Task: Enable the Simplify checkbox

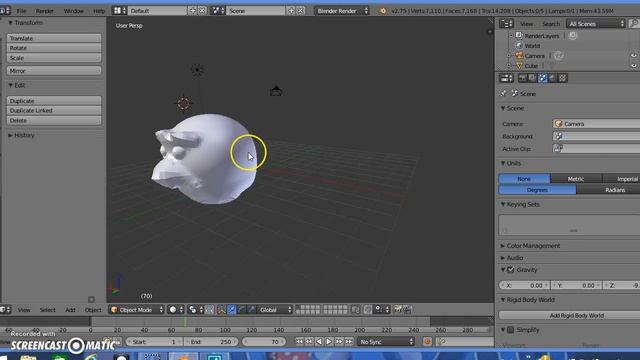Action: [511, 330]
